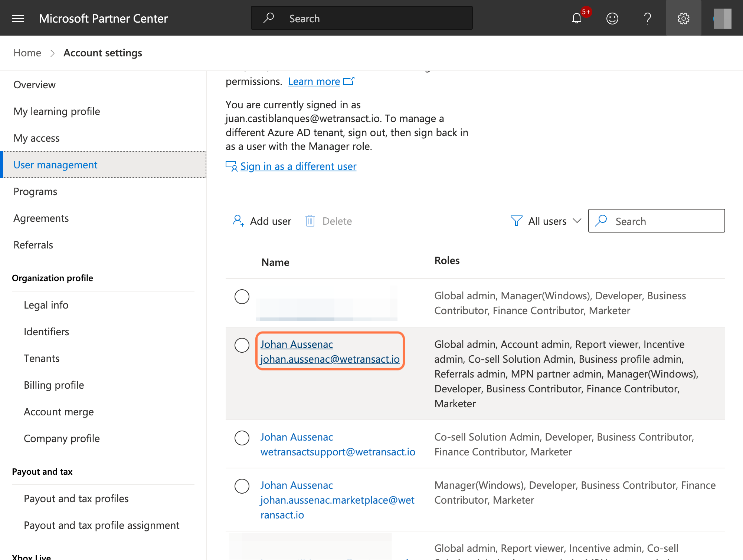
Task: Open Referrals in the sidebar
Action: coord(33,245)
